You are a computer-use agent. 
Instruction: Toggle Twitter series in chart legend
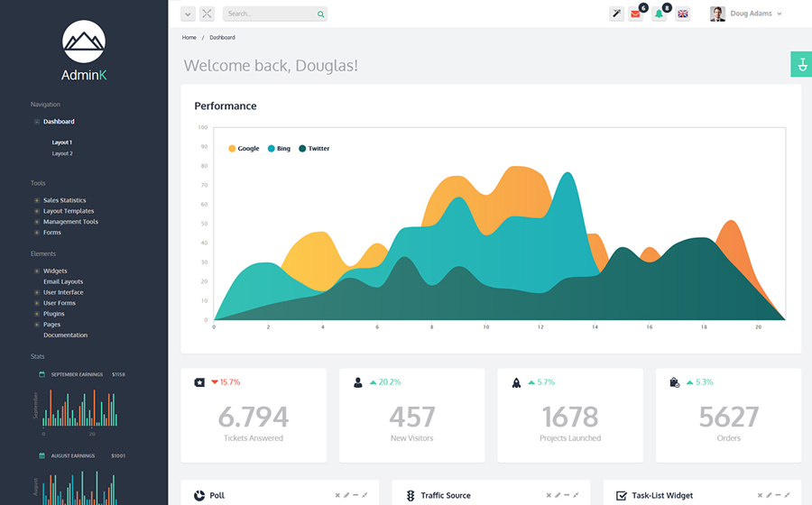point(314,149)
